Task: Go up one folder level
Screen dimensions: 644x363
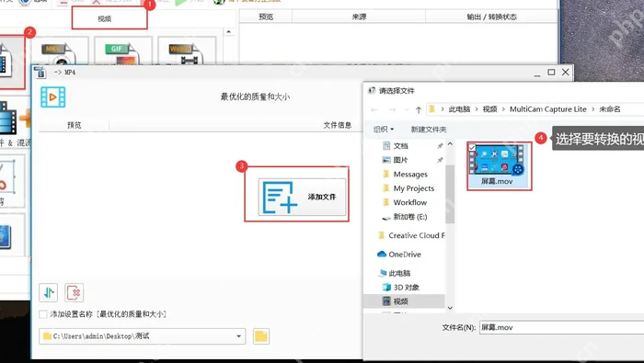Action: tap(419, 109)
